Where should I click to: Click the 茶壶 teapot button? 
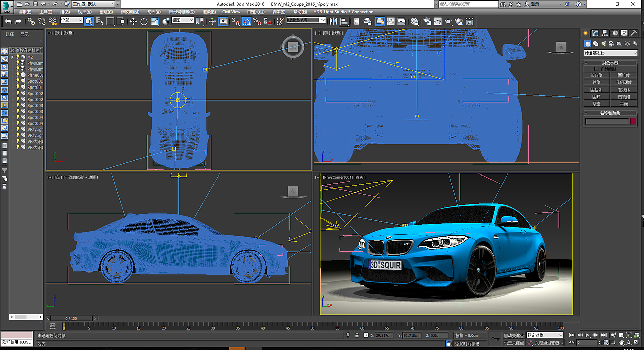tap(596, 104)
